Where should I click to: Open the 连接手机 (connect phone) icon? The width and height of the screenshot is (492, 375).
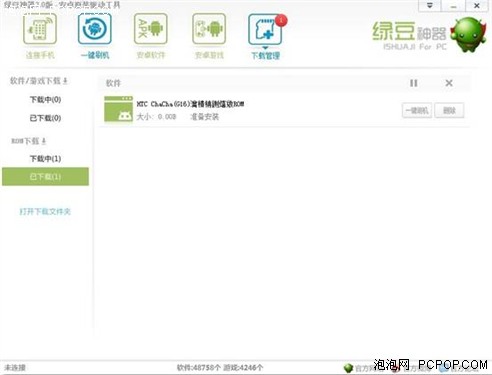click(x=40, y=29)
